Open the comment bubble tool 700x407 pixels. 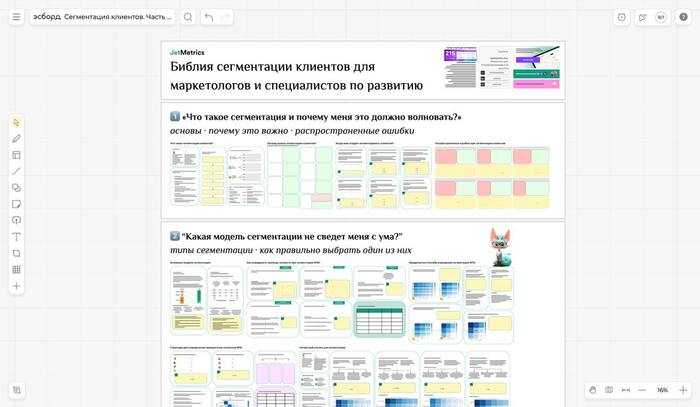click(17, 220)
